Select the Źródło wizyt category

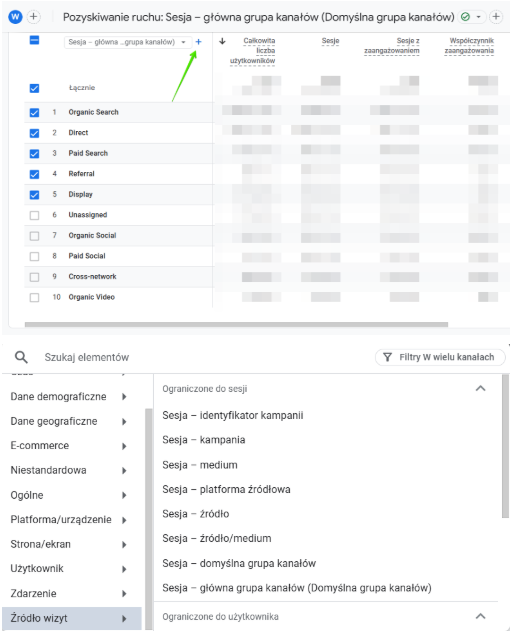click(x=72, y=618)
